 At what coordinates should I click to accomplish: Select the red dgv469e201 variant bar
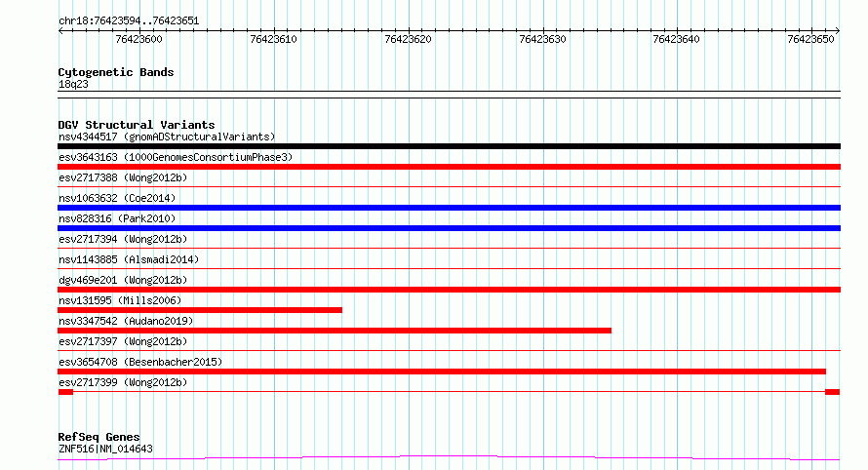point(449,290)
